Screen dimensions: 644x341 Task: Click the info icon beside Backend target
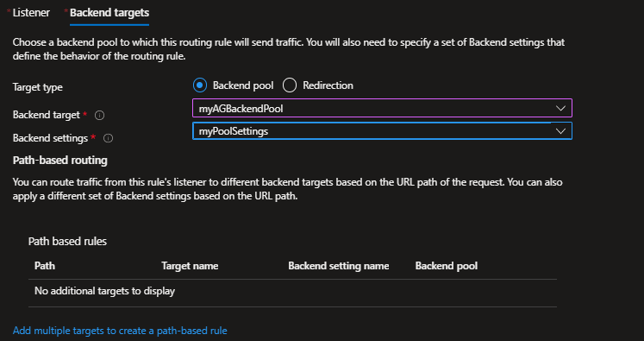(x=99, y=116)
